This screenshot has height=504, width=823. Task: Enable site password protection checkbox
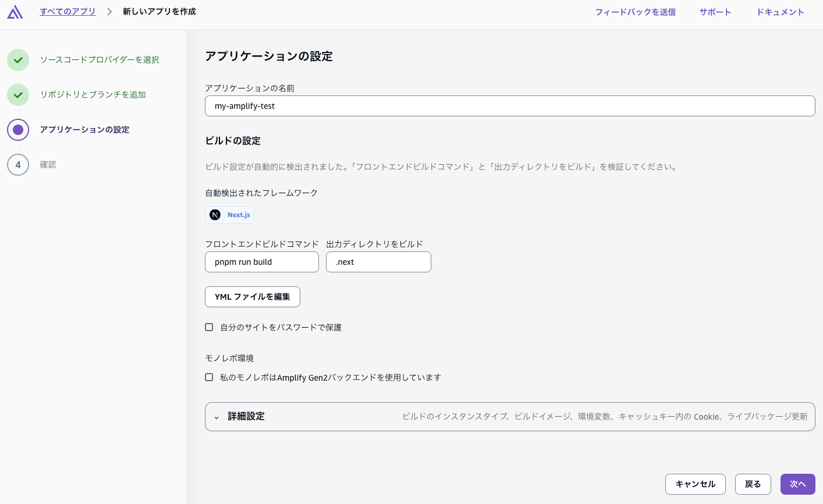[x=209, y=327]
